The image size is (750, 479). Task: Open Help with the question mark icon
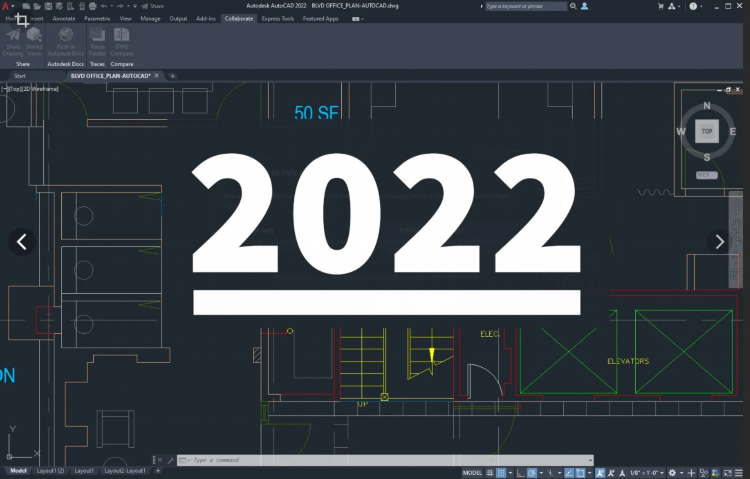693,6
